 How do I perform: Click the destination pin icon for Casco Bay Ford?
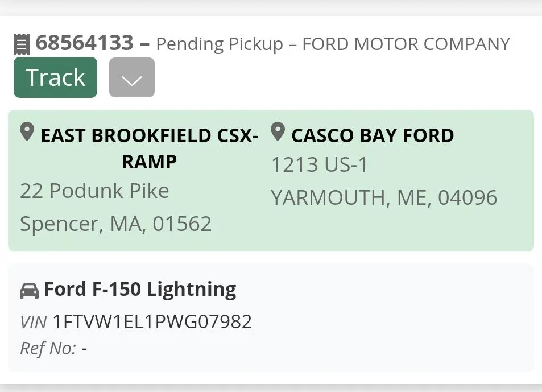[x=277, y=133]
